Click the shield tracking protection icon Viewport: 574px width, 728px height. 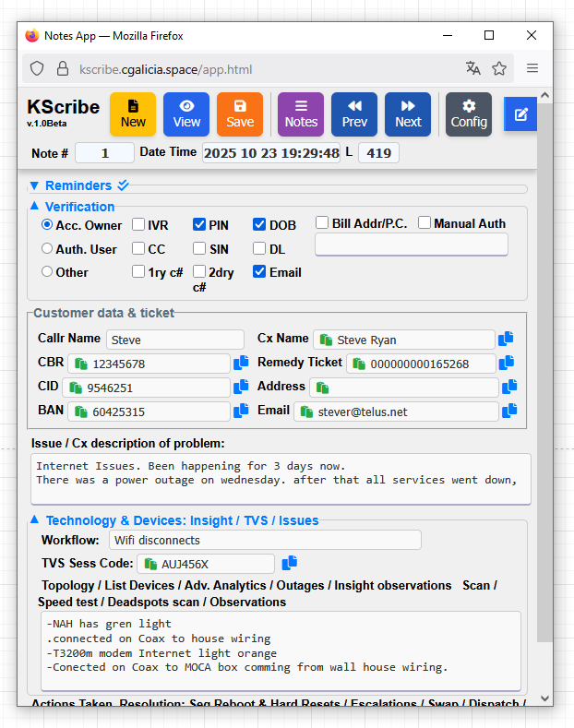coord(37,68)
